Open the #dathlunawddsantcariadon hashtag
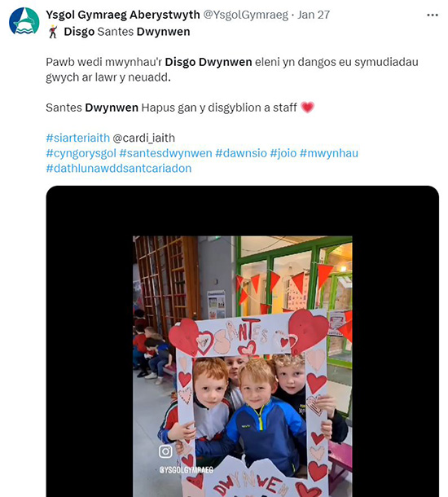Screen dimensions: 448x497 (x=119, y=169)
